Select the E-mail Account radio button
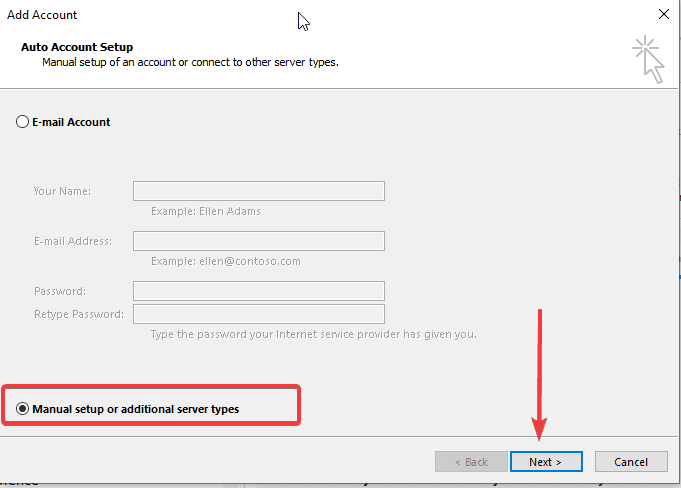Image resolution: width=681 pixels, height=488 pixels. pyautogui.click(x=23, y=122)
